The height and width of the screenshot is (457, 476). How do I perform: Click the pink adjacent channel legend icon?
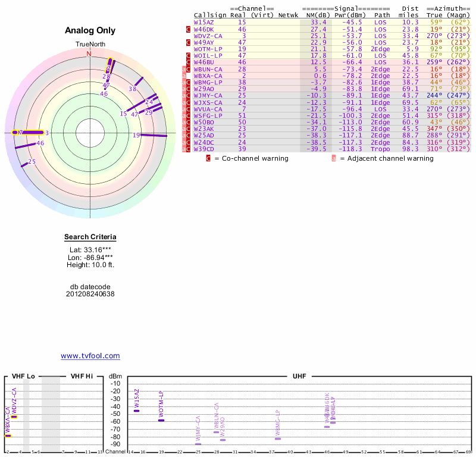(334, 159)
